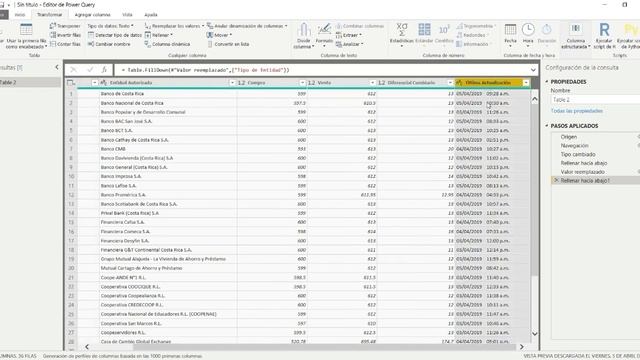The image size is (640, 360).
Task: Click Convertir en lista
Action: [x=228, y=44]
